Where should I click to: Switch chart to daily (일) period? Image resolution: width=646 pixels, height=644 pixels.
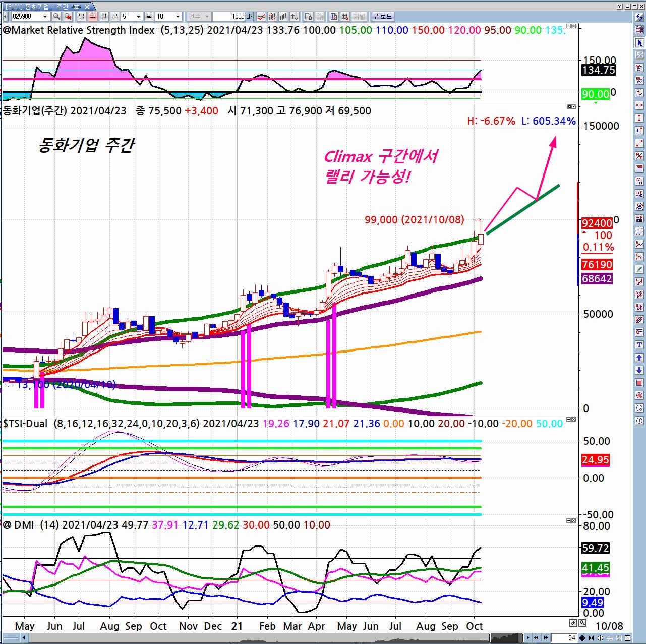coord(81,17)
